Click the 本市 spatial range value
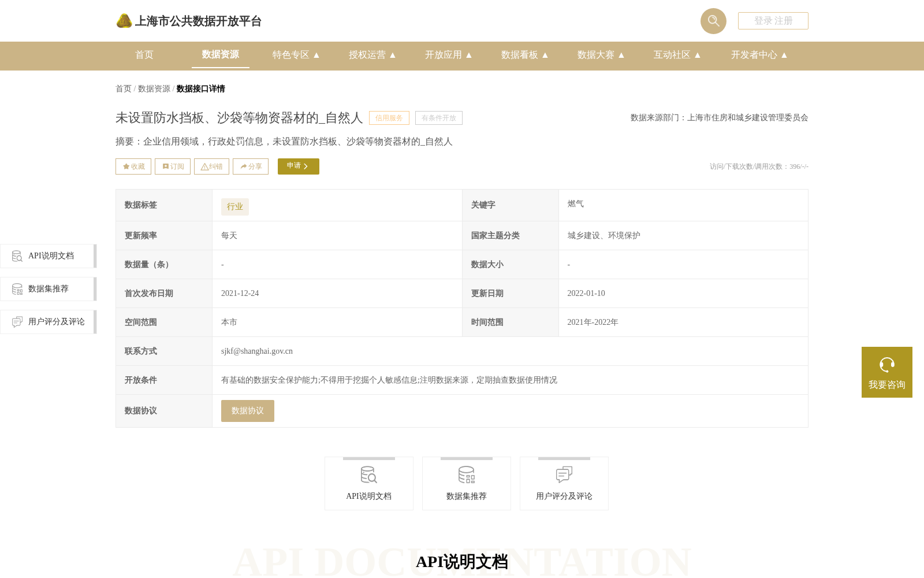Viewport: 924px width, 578px height. coord(229,323)
